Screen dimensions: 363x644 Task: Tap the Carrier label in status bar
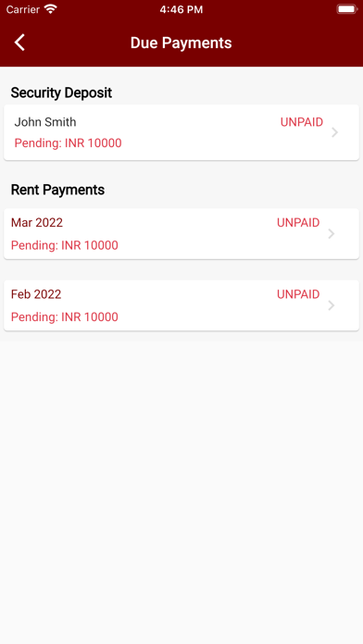tap(23, 9)
